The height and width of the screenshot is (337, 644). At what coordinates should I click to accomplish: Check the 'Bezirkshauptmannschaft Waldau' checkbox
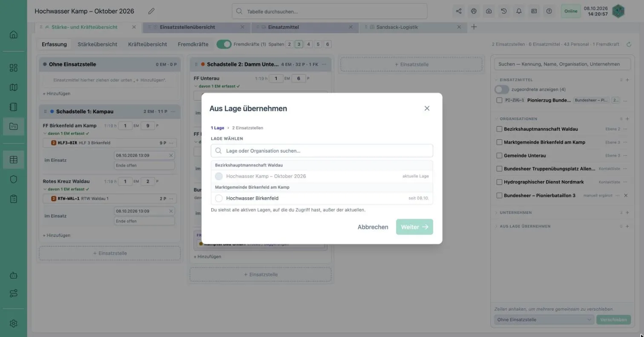(499, 129)
